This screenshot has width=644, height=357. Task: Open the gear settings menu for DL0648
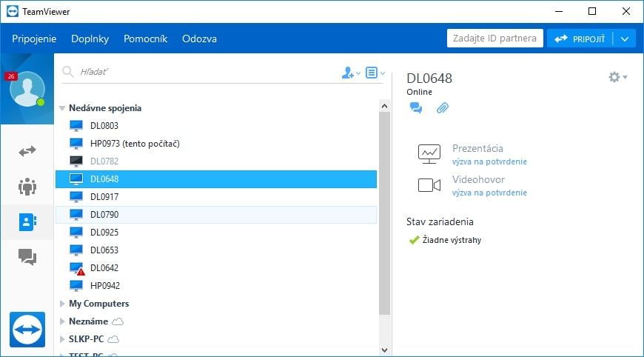click(617, 77)
